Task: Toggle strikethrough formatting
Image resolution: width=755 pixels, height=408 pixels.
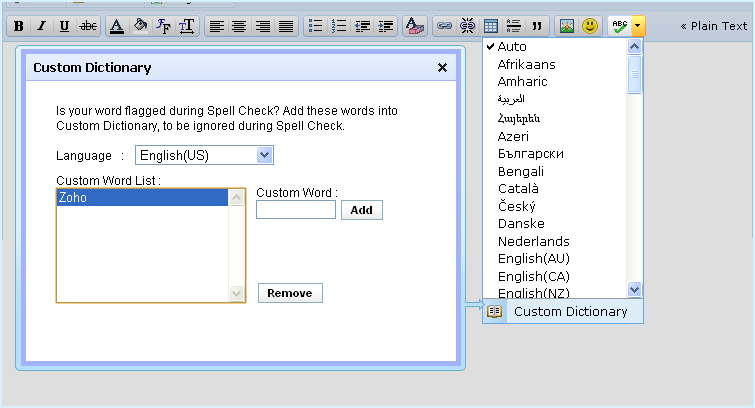Action: click(88, 27)
